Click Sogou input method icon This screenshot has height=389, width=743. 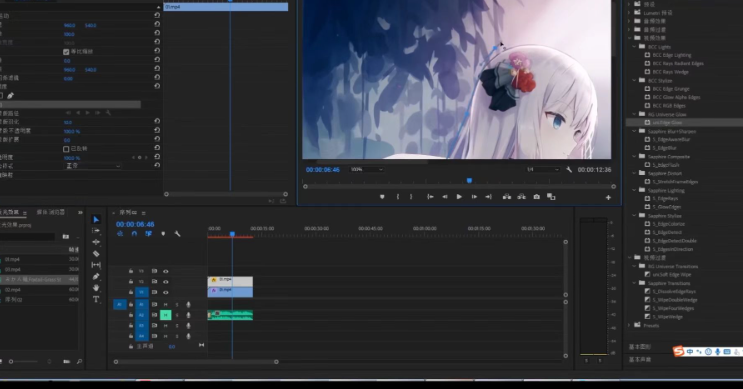[x=679, y=352]
